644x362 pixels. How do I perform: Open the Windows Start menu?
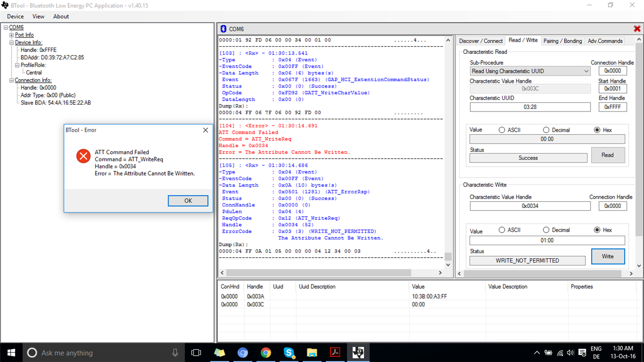(11, 353)
